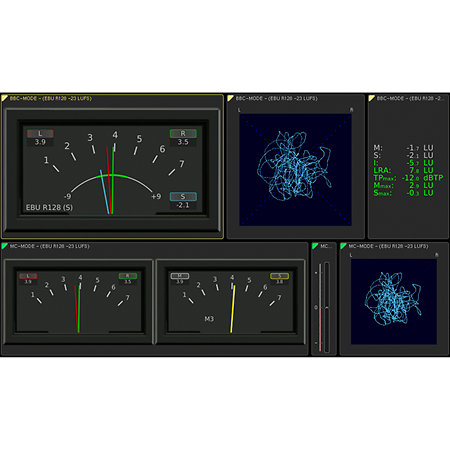Click the right dark vertical bar in MC panel
Image resolution: width=450 pixels, height=450 pixels.
327,307
